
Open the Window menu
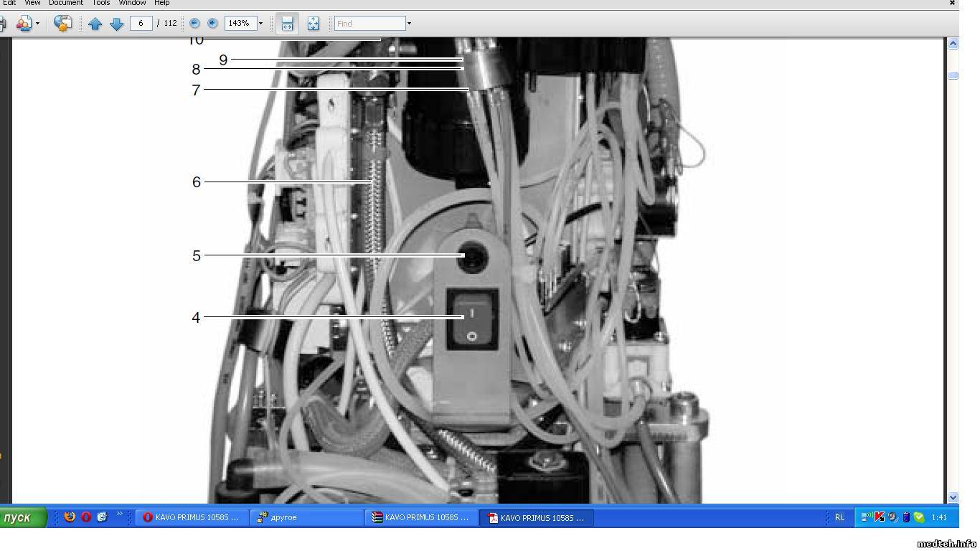click(x=132, y=3)
